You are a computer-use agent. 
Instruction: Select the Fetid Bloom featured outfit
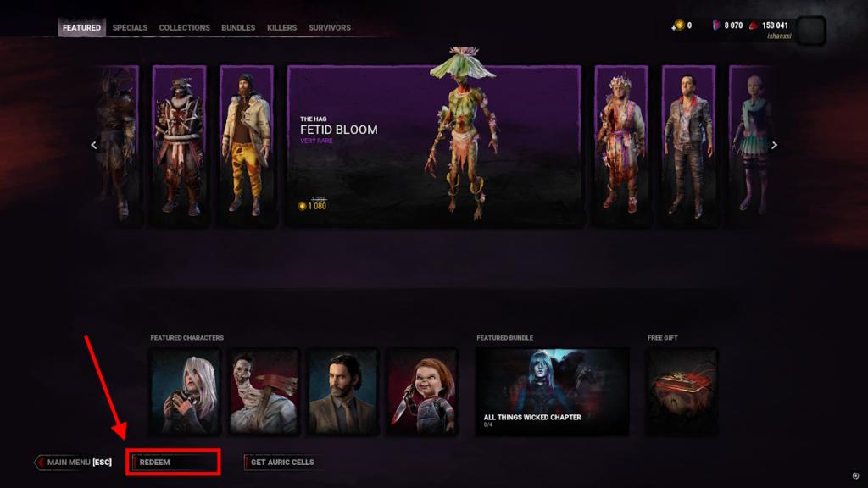click(435, 145)
